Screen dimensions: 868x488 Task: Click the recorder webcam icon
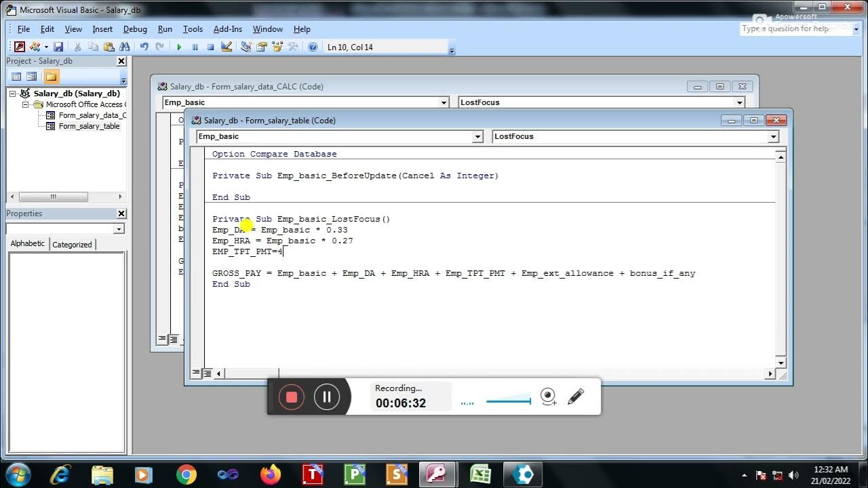point(548,396)
